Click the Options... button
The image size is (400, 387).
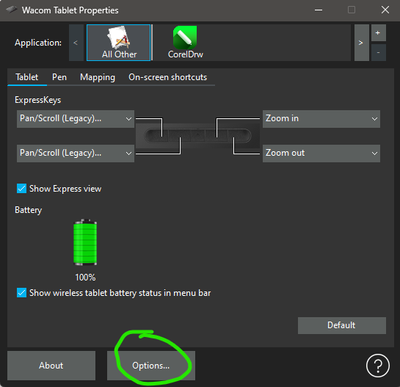(x=151, y=365)
